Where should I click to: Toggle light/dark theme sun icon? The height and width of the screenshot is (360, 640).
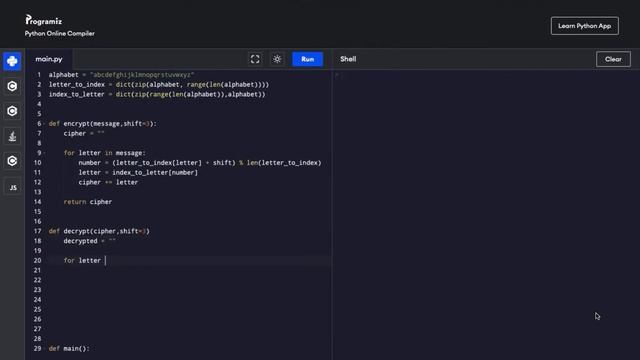tap(277, 59)
